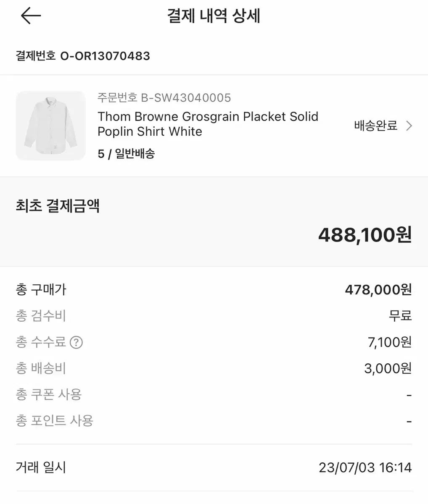The image size is (428, 504).
Task: Select the Thom Browne product name
Action: 208,124
